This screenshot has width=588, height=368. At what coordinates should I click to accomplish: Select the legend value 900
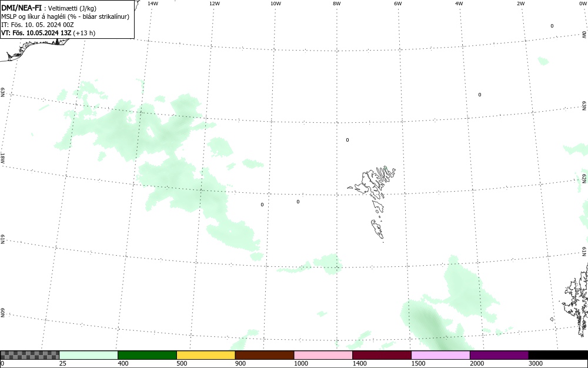tap(240, 363)
